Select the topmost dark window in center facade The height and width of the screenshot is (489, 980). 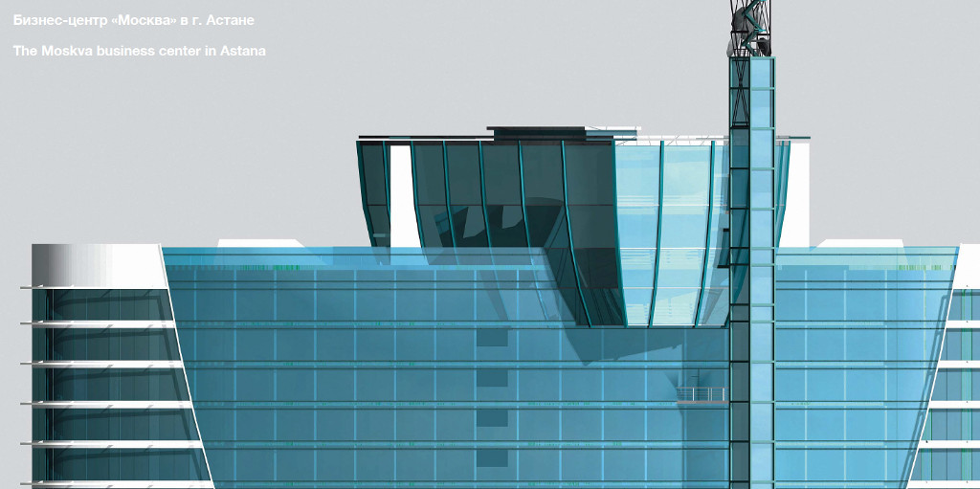click(x=492, y=336)
